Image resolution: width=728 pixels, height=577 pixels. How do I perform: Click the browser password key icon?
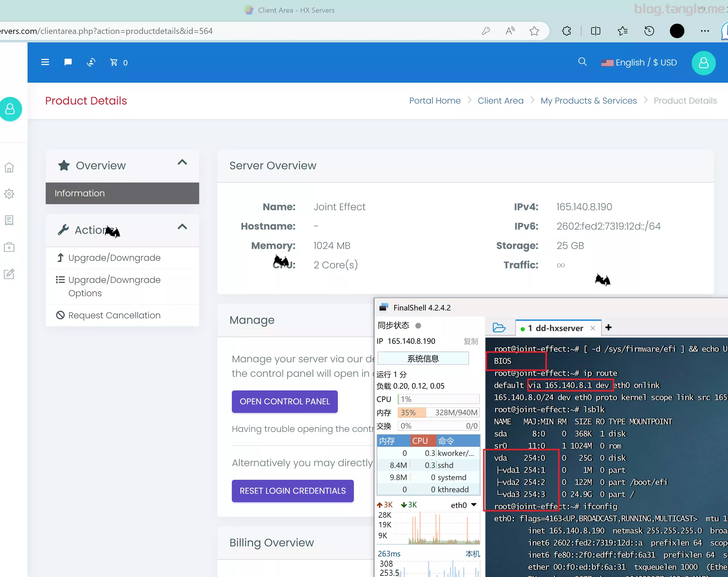pyautogui.click(x=486, y=31)
